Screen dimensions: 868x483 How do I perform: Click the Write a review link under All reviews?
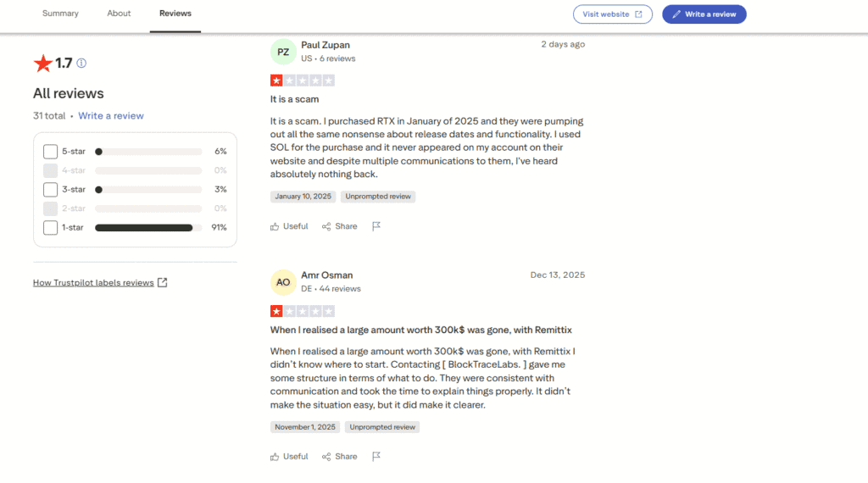coord(111,116)
